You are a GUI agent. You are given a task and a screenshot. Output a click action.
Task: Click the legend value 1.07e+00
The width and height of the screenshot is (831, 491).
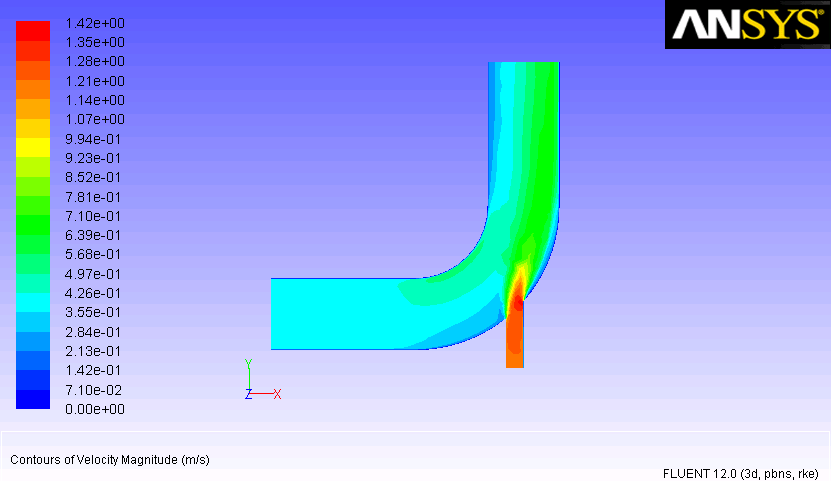coord(95,119)
